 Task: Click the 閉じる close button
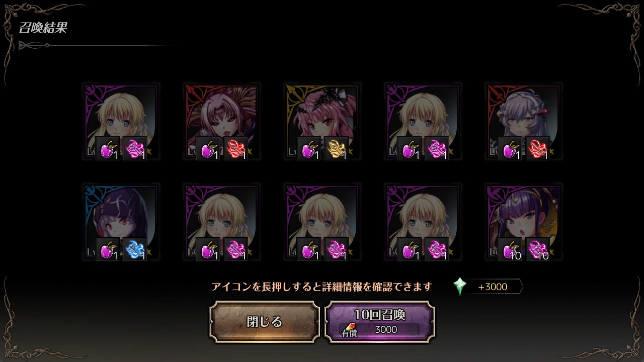click(265, 322)
